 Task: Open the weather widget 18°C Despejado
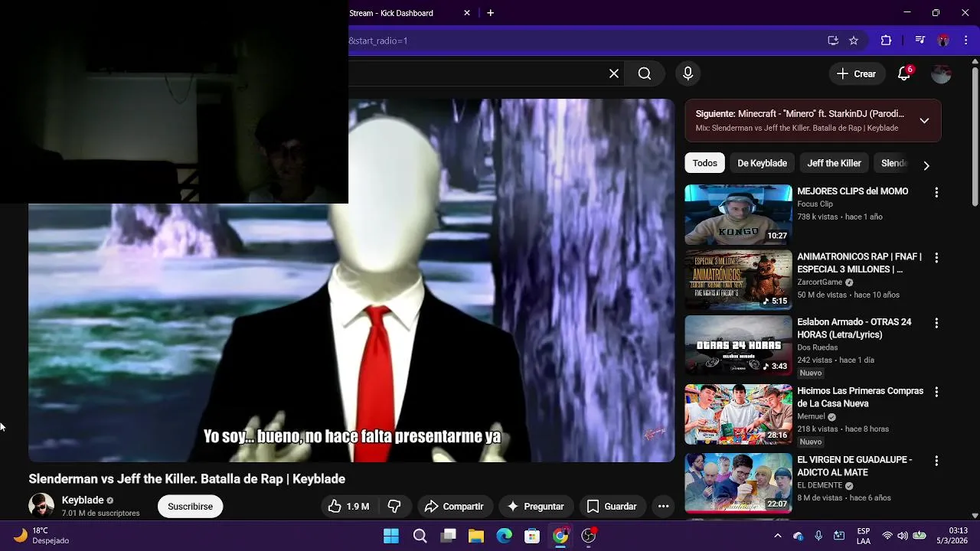(42, 536)
